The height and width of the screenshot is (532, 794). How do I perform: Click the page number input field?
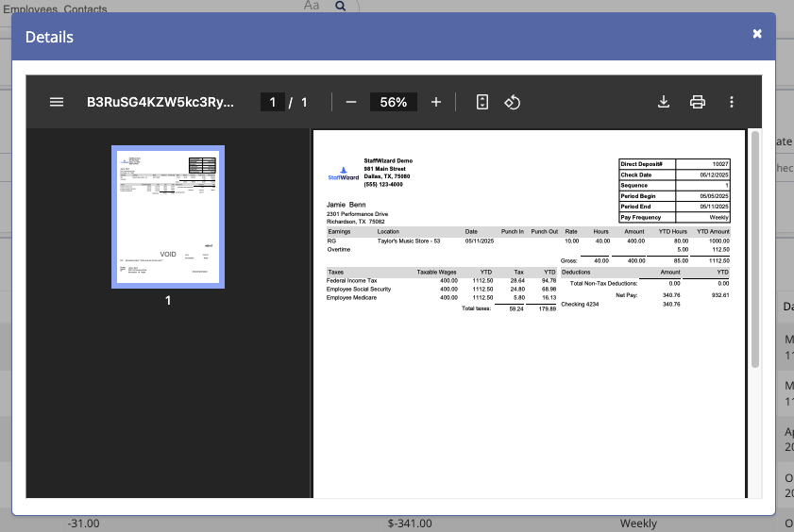272,102
